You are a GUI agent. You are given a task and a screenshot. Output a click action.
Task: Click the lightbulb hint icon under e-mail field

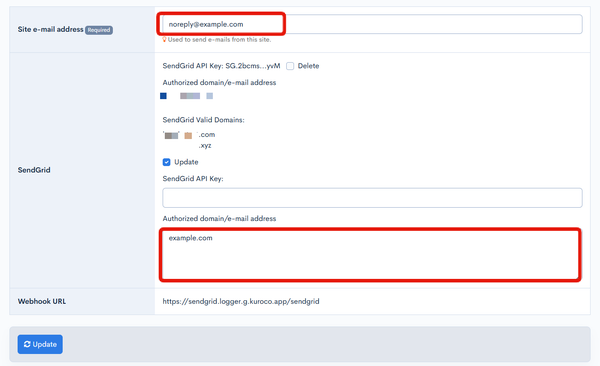165,39
